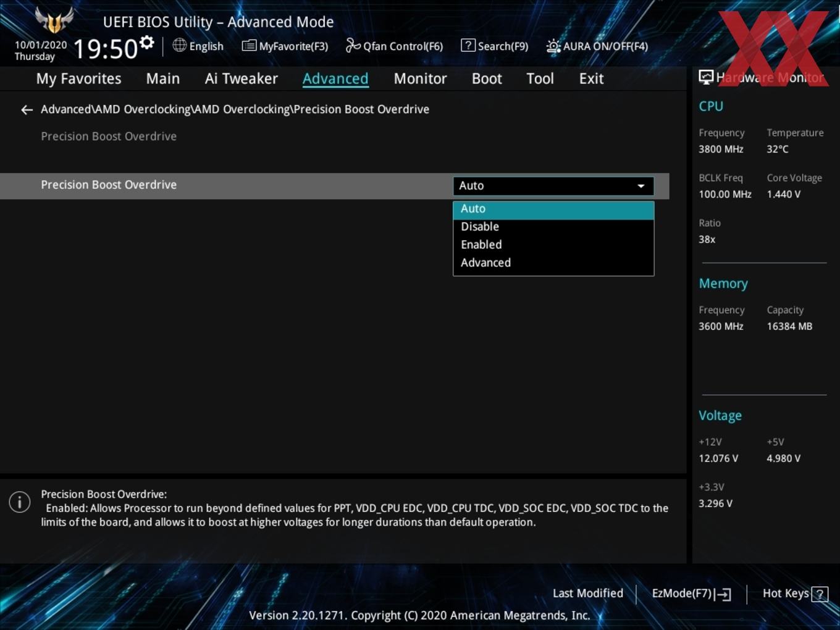840x630 pixels.
Task: Switch to the Monitor tab
Action: coord(420,78)
